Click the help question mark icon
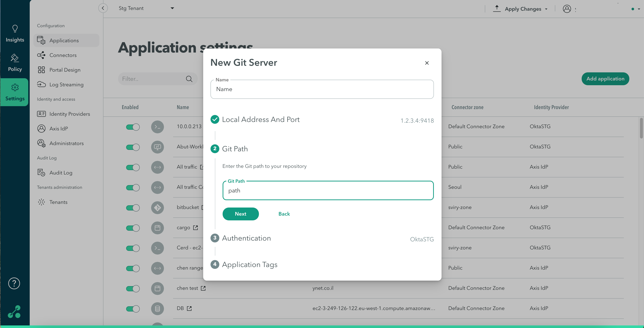This screenshot has width=644, height=328. tap(14, 283)
